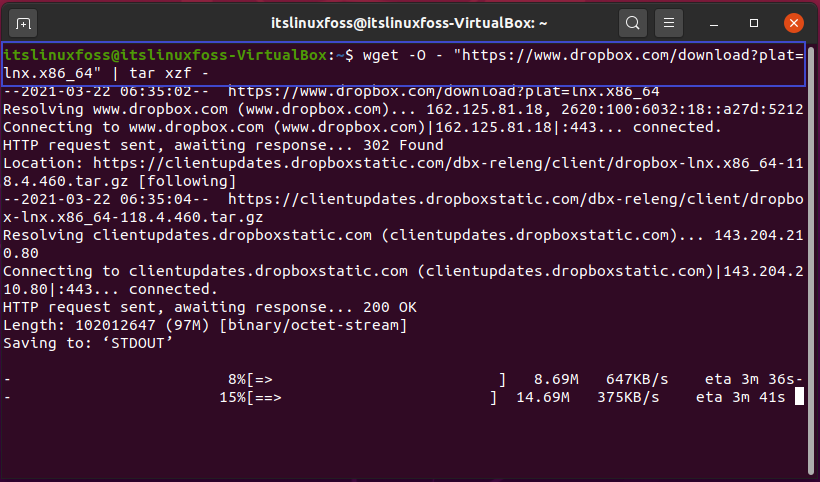Minimize the terminal window

pyautogui.click(x=714, y=24)
